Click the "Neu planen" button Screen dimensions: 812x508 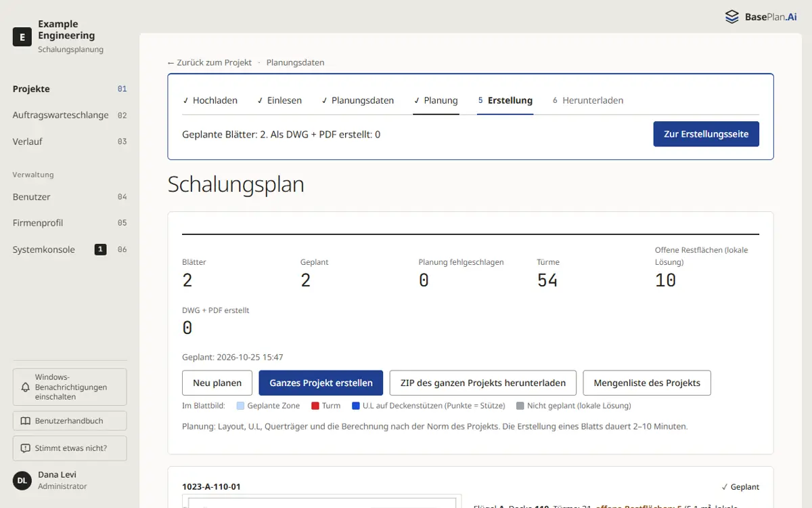pyautogui.click(x=217, y=383)
